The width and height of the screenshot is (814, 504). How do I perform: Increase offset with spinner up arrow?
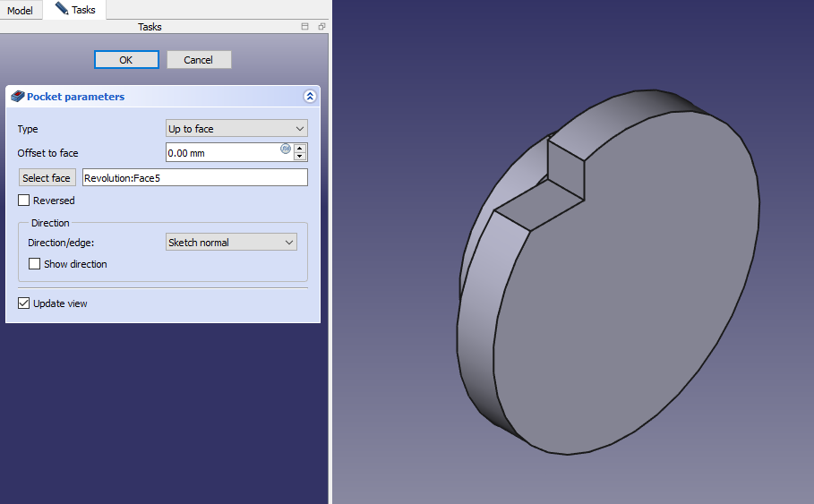300,149
